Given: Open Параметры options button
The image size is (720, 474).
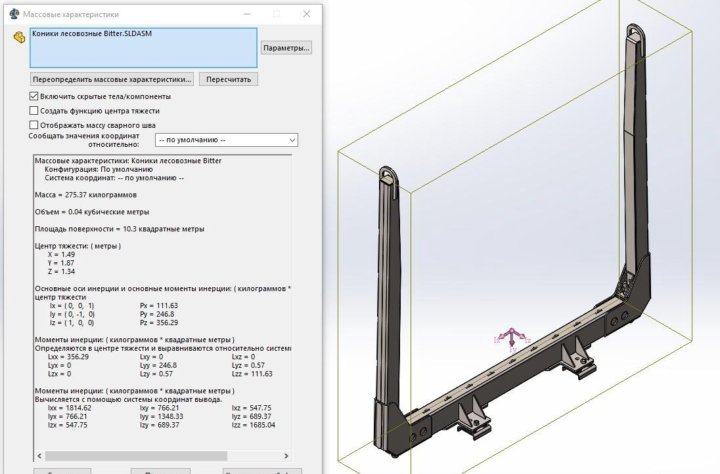Looking at the screenshot, I should 286,47.
